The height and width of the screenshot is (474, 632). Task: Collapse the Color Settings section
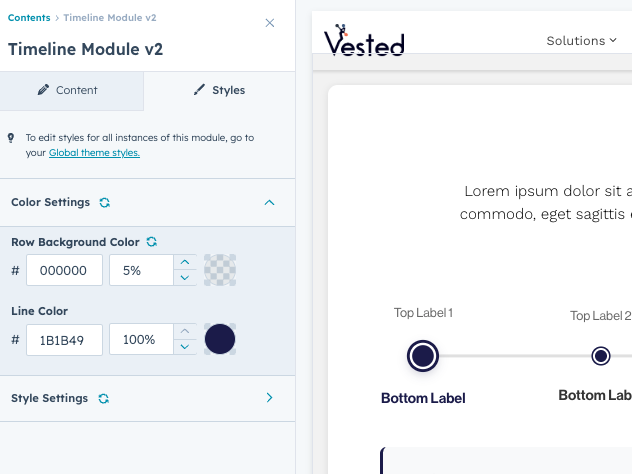[x=269, y=202]
